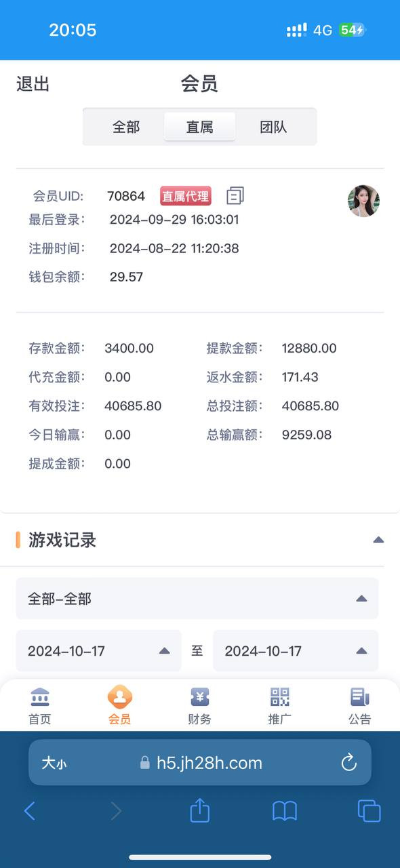
Task: Tap the member avatar photo
Action: point(363,201)
